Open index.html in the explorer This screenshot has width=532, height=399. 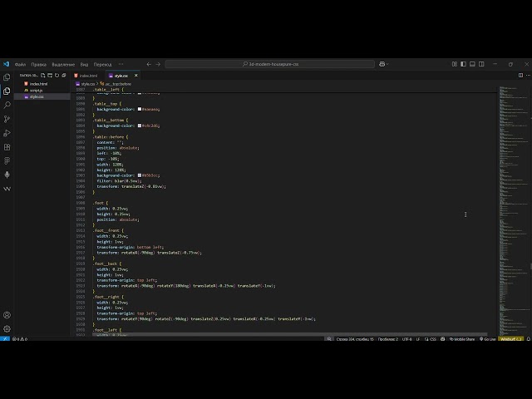[38, 84]
